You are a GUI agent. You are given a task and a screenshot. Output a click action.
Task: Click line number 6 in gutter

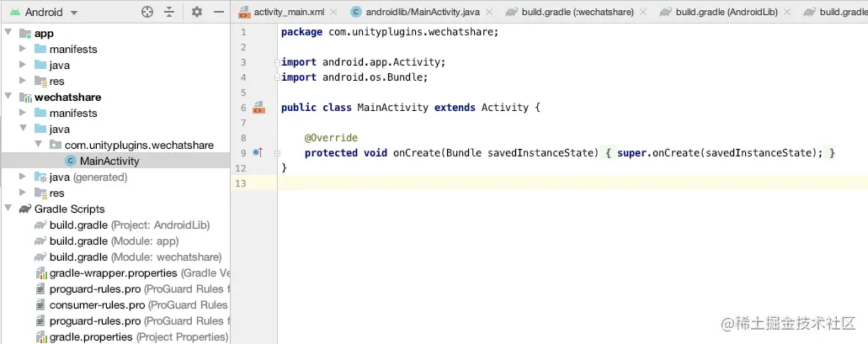[x=243, y=108]
